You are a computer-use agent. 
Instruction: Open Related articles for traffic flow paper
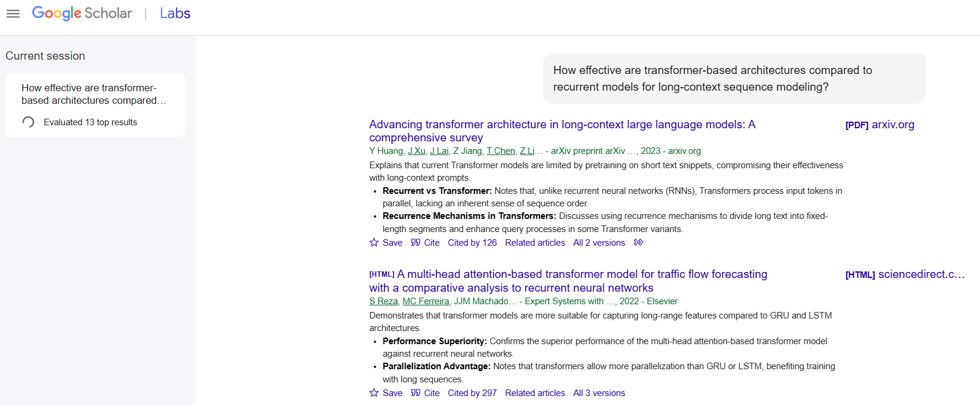(x=535, y=393)
